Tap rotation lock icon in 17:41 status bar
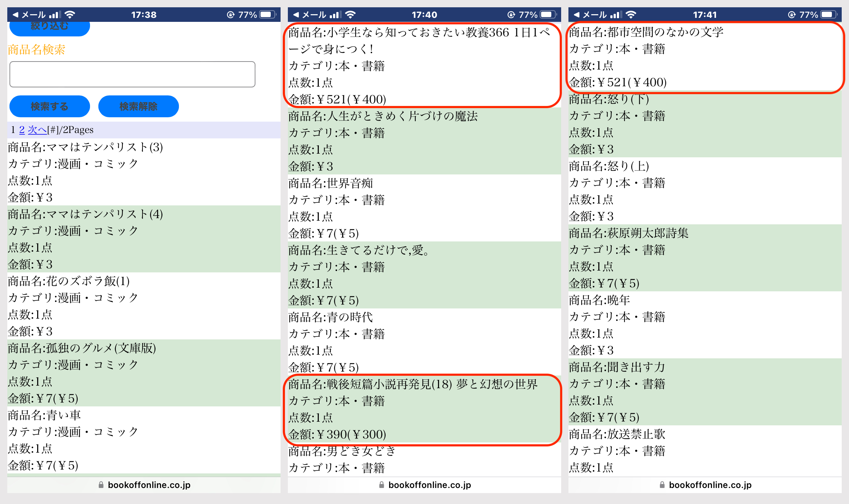The height and width of the screenshot is (504, 849). (792, 15)
